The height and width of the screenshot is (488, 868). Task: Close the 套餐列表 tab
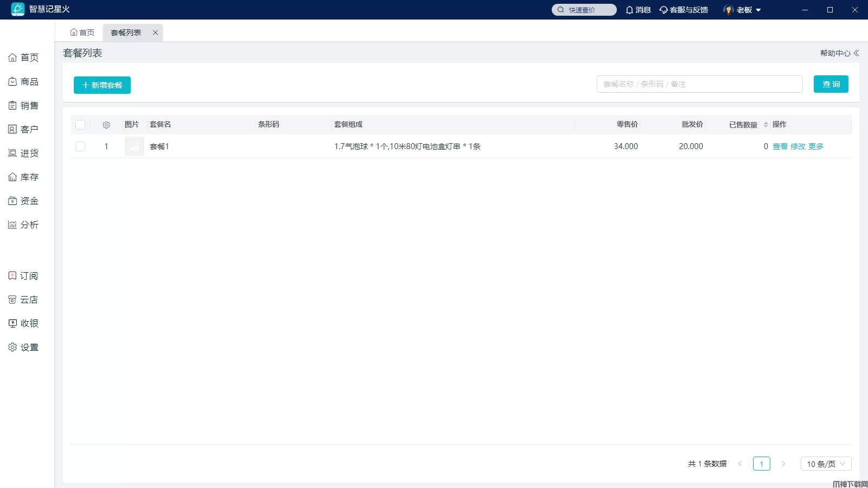tap(156, 33)
